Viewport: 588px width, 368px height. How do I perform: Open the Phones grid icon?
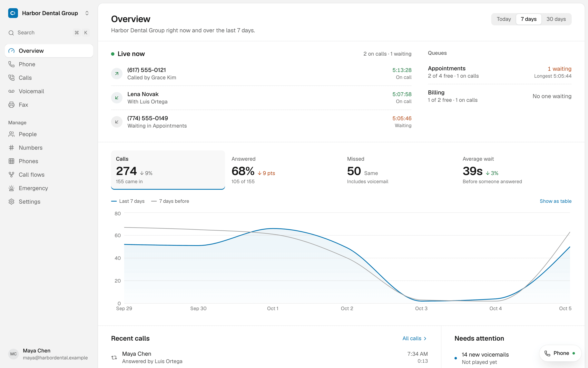[x=11, y=161]
